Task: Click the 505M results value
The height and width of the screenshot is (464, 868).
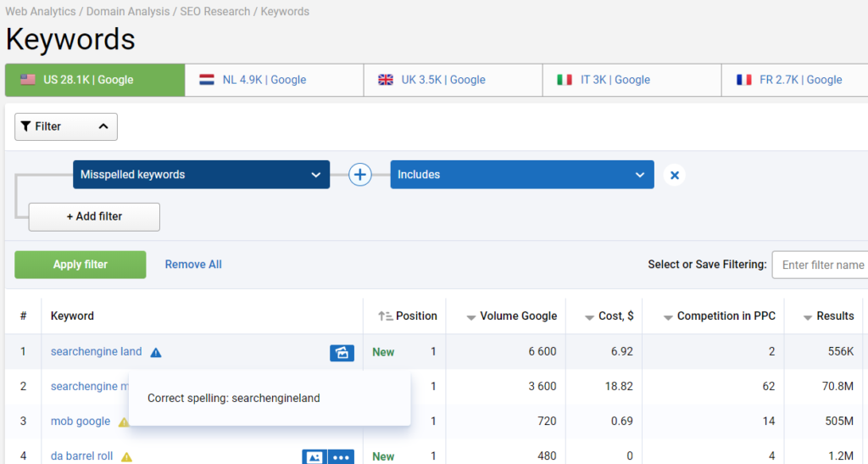Action: (839, 422)
